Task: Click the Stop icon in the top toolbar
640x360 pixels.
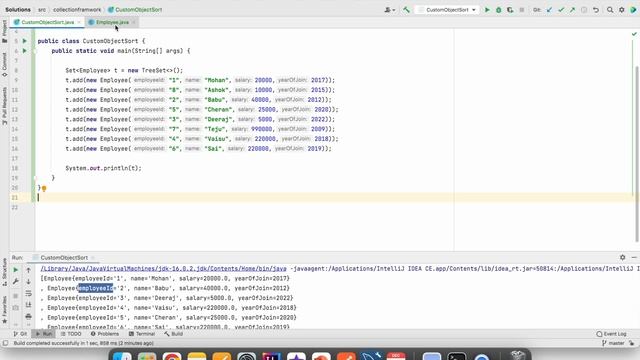Action: coord(522,9)
